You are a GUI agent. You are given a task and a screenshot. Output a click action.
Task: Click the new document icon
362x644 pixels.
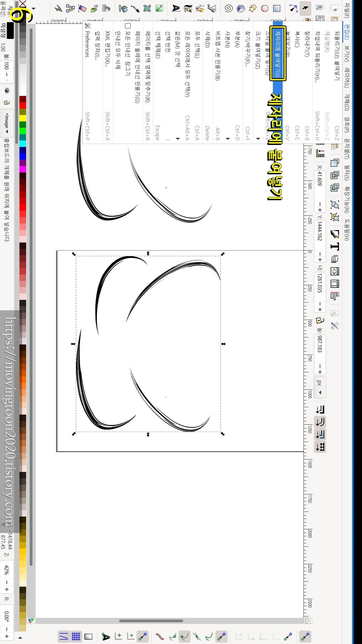pyautogui.click(x=335, y=8)
